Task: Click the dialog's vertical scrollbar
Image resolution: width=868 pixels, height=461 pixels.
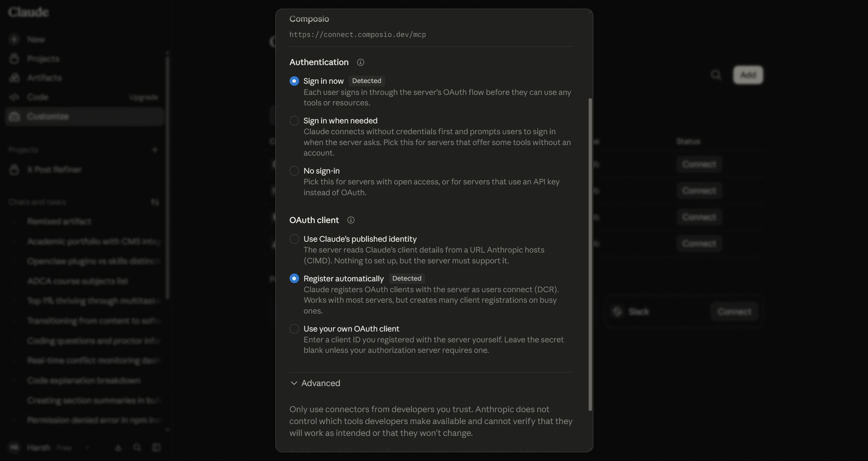Action: [x=590, y=254]
